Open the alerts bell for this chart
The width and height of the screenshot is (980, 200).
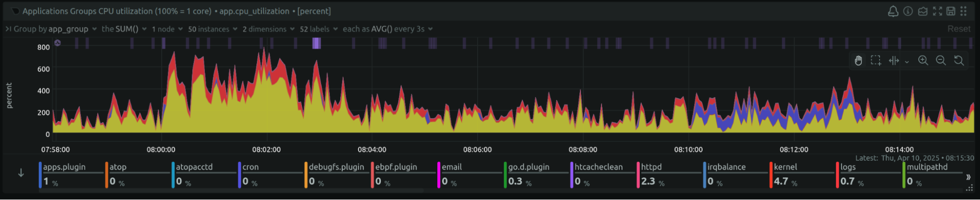coord(893,11)
